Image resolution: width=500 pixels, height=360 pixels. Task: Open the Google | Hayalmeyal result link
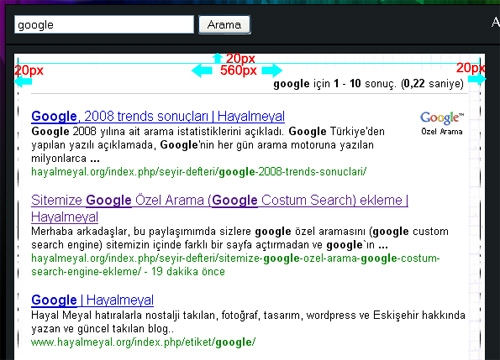pyautogui.click(x=92, y=300)
